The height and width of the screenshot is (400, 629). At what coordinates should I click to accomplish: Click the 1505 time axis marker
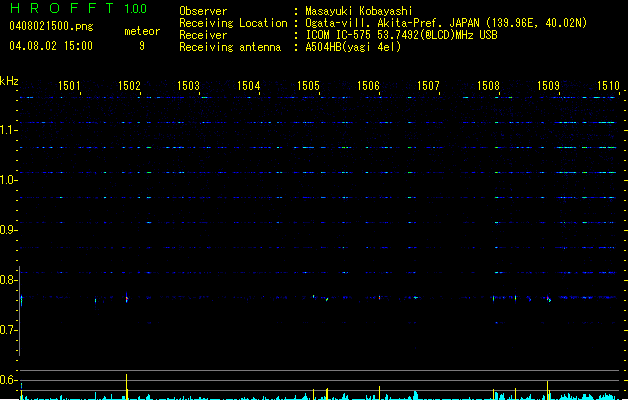pyautogui.click(x=308, y=86)
